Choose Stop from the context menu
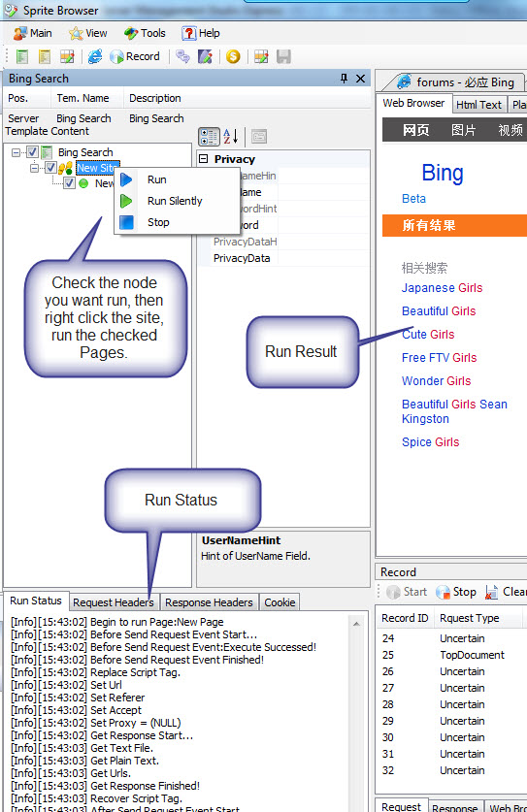This screenshot has height=812, width=527. coord(176,222)
